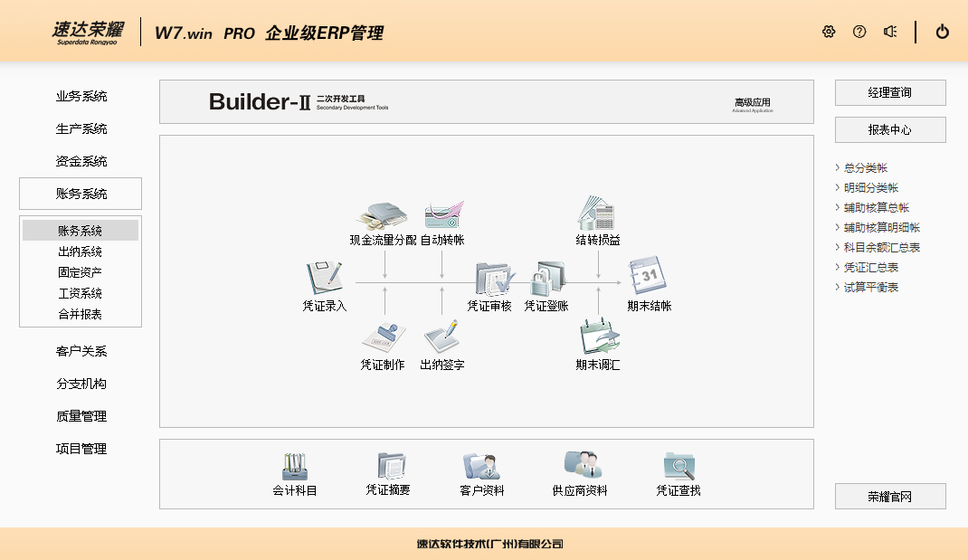Click the 现金流量分配 cash flow icon
Screen dimensions: 968x560
(384, 214)
